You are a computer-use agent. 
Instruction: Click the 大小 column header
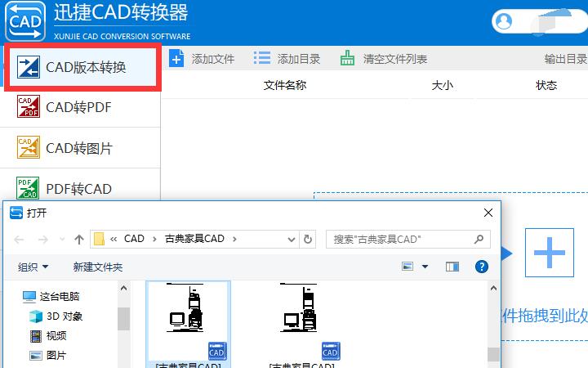443,85
